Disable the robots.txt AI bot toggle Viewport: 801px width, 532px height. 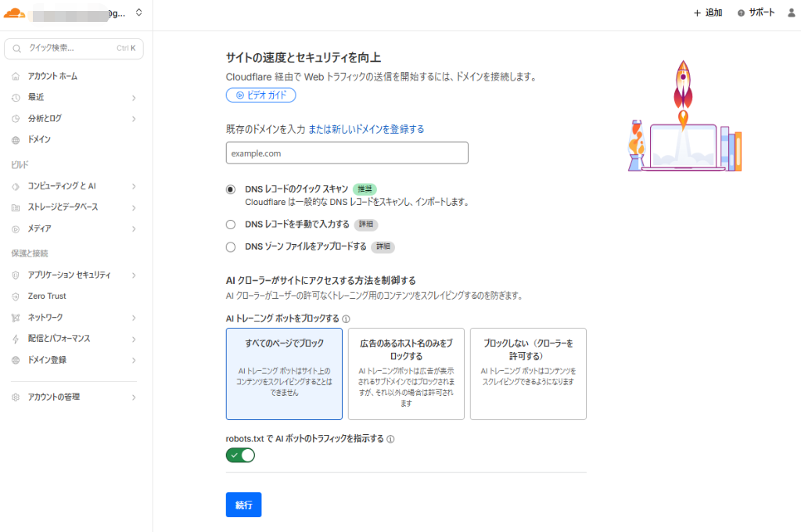click(240, 455)
